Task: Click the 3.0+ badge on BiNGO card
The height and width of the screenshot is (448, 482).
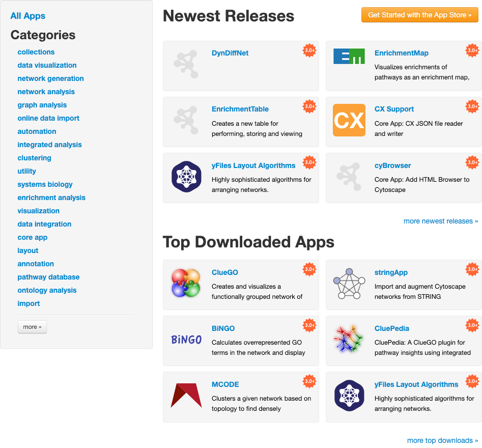Action: [x=309, y=325]
